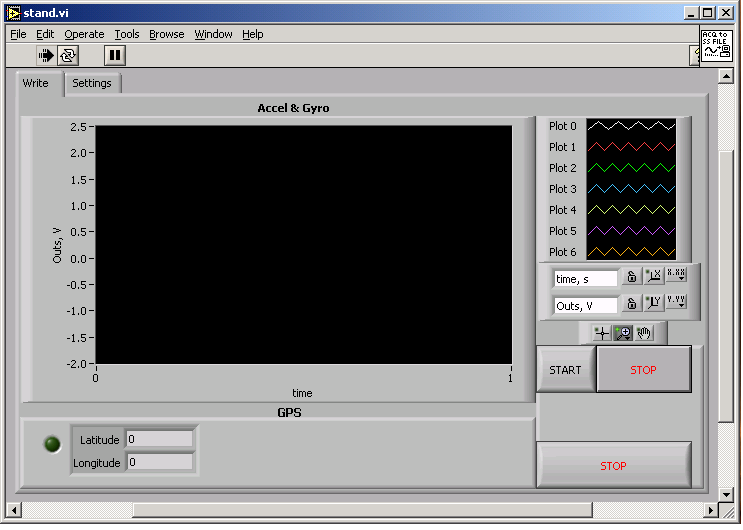The image size is (743, 530).
Task: Open the File menu
Action: pos(18,34)
